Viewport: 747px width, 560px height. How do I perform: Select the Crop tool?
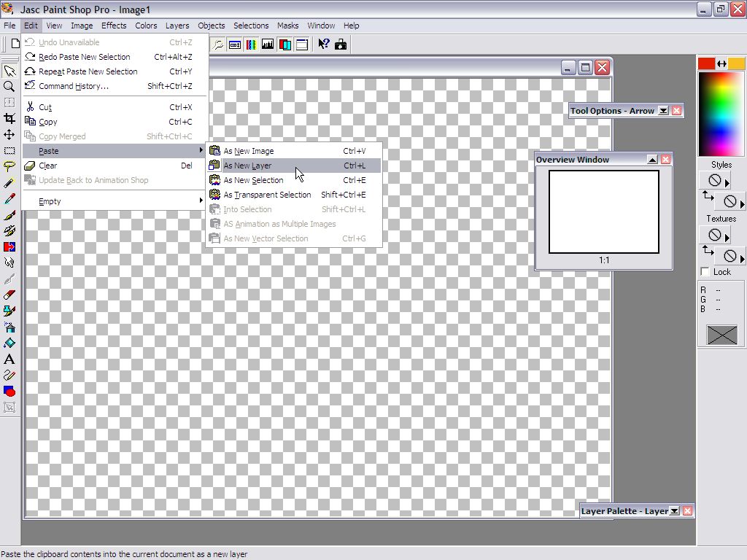click(x=9, y=118)
